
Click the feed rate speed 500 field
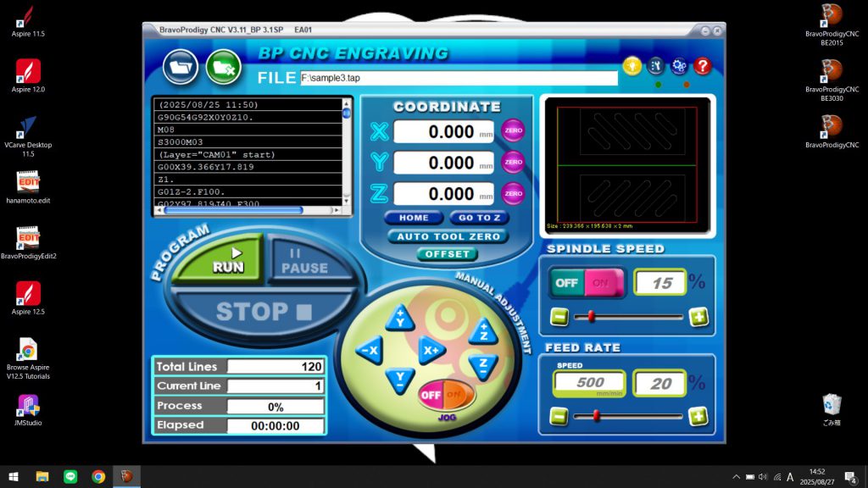pos(590,383)
